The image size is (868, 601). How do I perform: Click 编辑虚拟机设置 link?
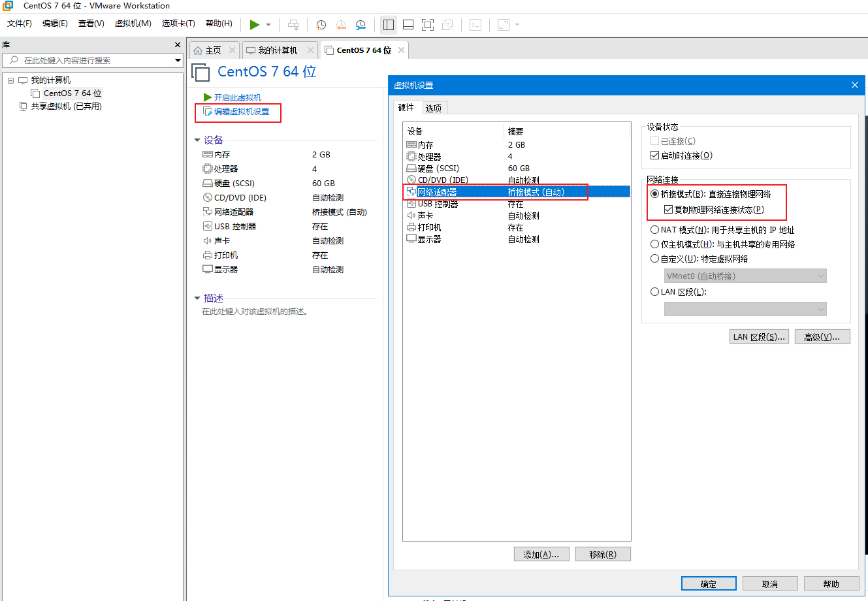point(242,112)
